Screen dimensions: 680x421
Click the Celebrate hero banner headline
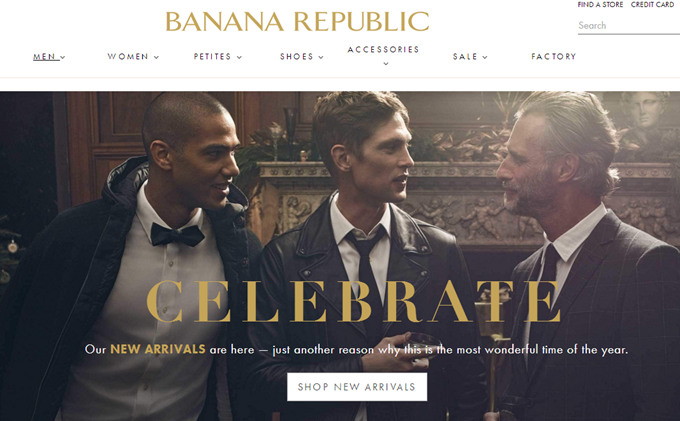pyautogui.click(x=354, y=301)
